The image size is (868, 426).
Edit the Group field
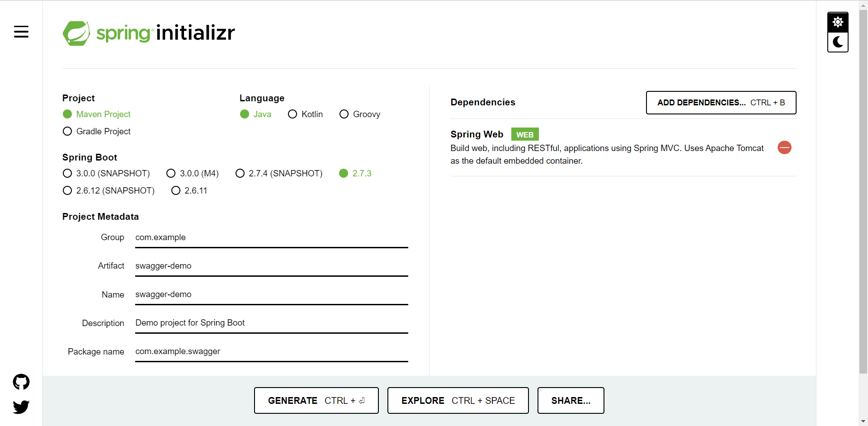pos(272,237)
